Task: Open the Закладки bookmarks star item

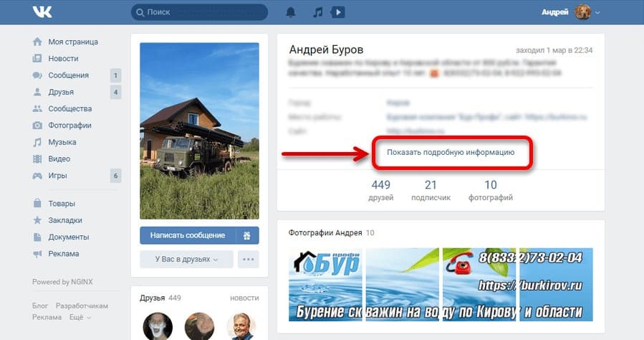Action: (x=64, y=220)
